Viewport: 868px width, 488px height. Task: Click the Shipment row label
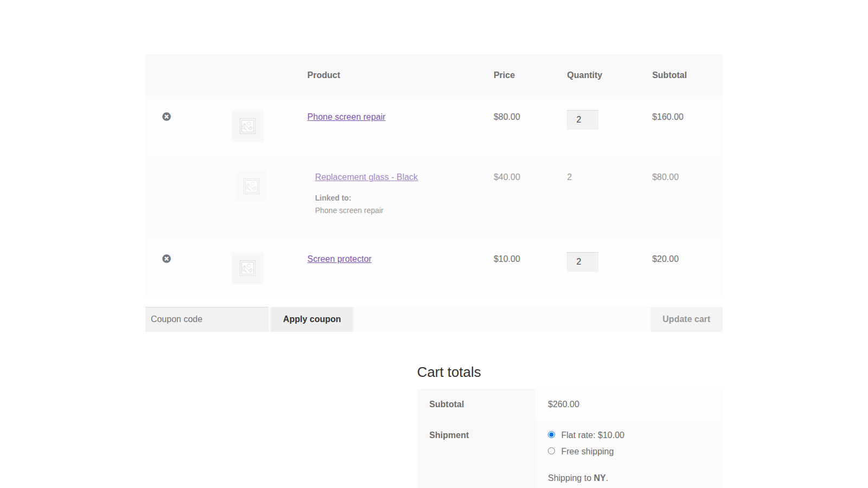(x=449, y=435)
